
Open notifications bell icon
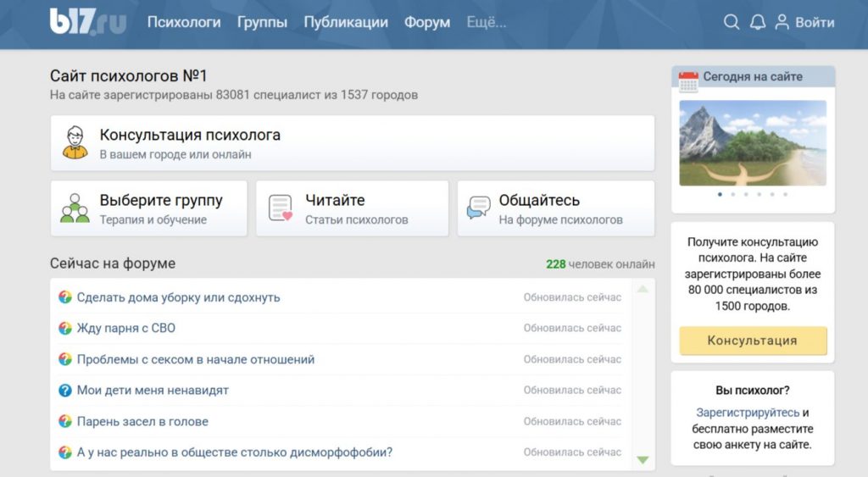click(757, 22)
